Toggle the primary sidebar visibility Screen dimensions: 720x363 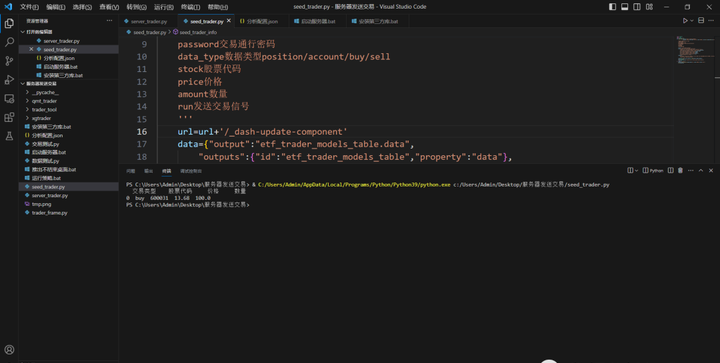pyautogui.click(x=613, y=7)
